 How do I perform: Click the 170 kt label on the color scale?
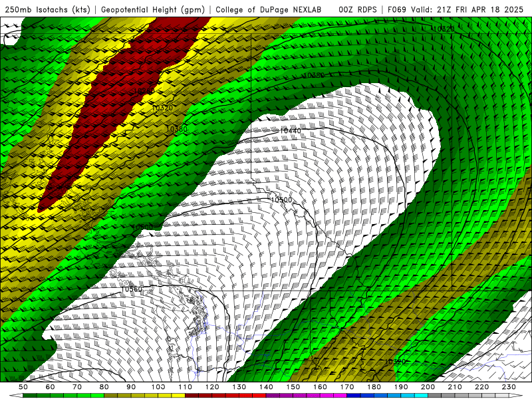347,387
